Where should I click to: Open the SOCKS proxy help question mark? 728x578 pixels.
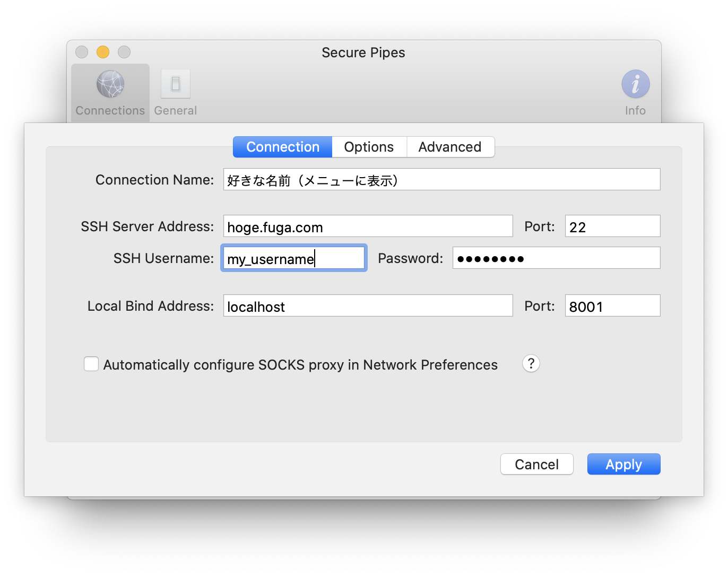click(531, 364)
